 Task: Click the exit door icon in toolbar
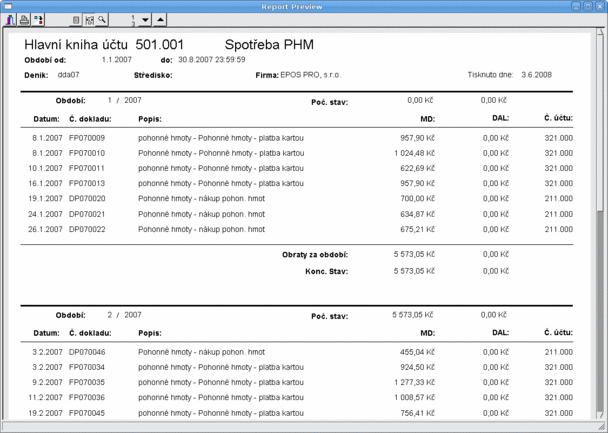click(11, 19)
